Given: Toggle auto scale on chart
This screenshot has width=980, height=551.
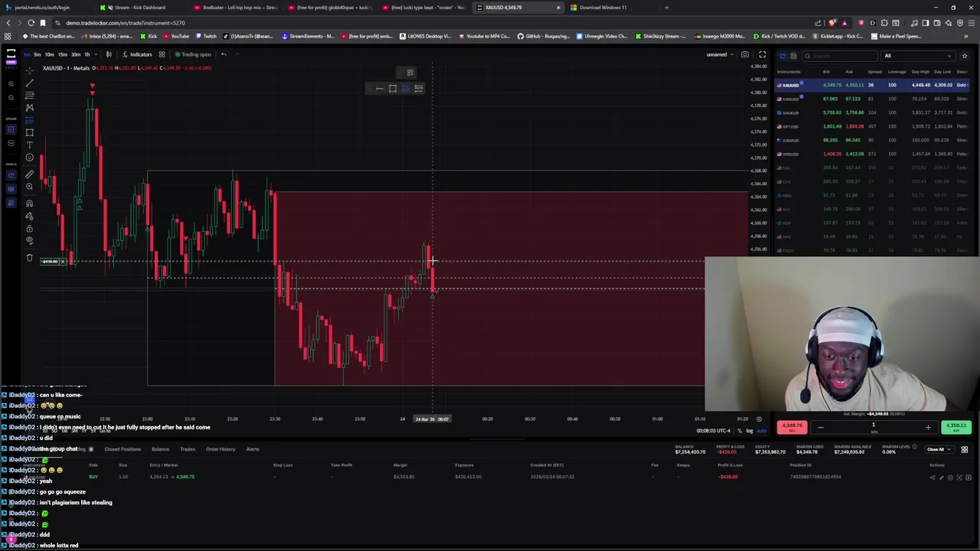Looking at the screenshot, I should point(762,431).
